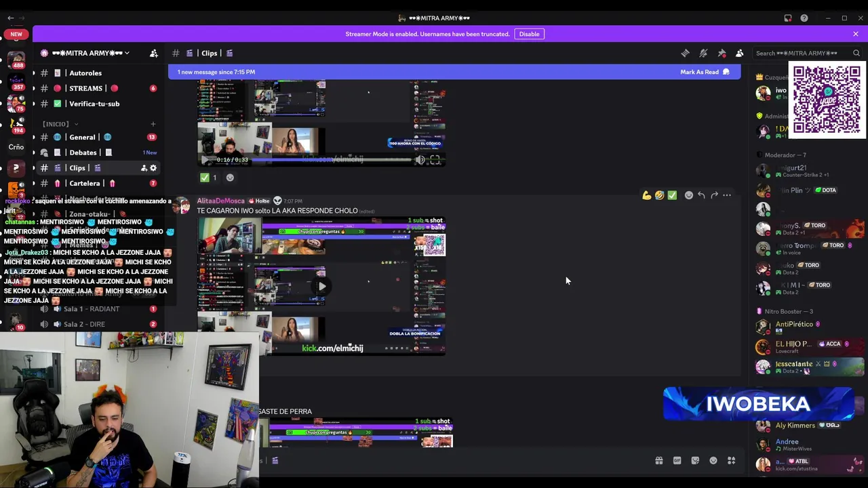Disable Streamer Mode via Disable button
868x488 pixels.
[530, 34]
